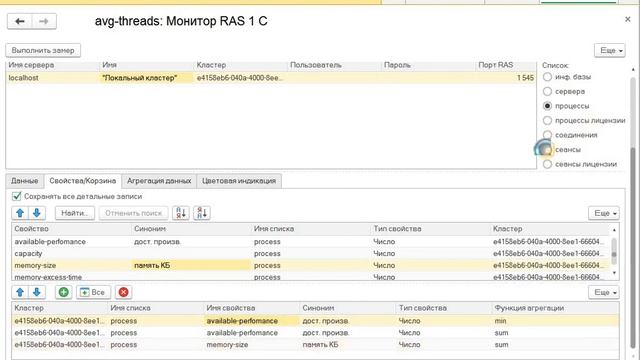Click memory-size cell in basket table
The width and height of the screenshot is (640, 360).
(251, 344)
